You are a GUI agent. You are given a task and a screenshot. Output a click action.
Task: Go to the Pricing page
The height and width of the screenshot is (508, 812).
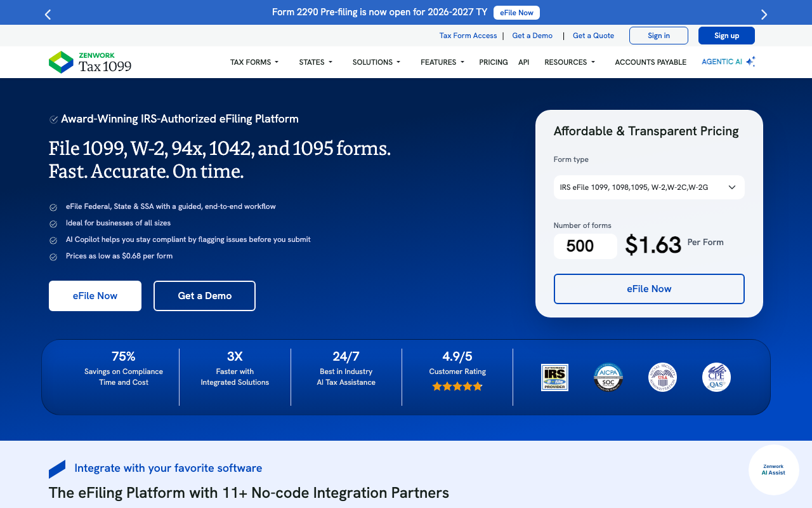494,62
